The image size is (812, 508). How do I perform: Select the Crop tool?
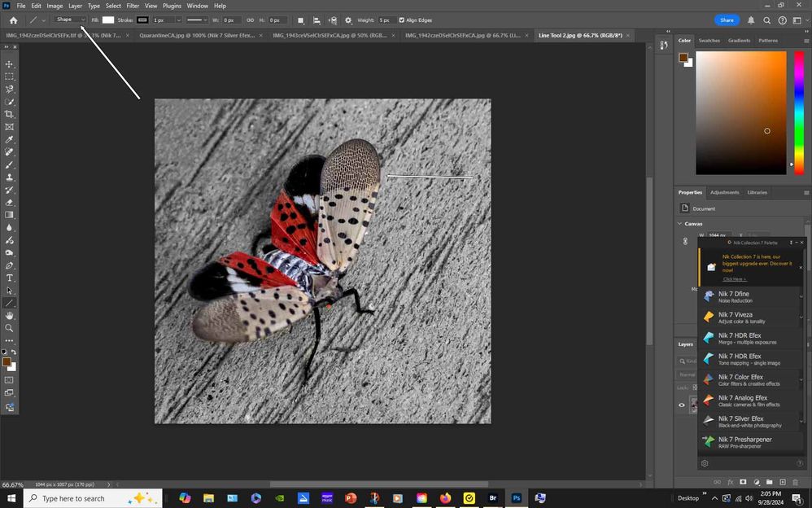pos(10,114)
